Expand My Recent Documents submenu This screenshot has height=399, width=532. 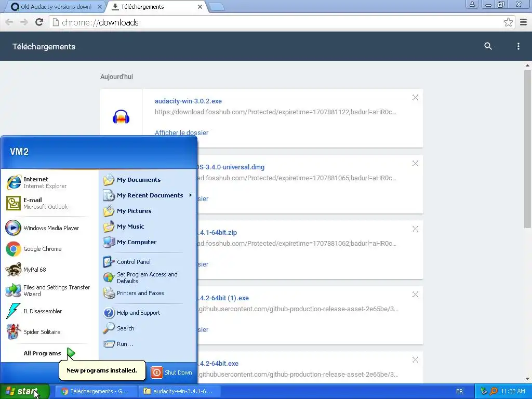148,195
